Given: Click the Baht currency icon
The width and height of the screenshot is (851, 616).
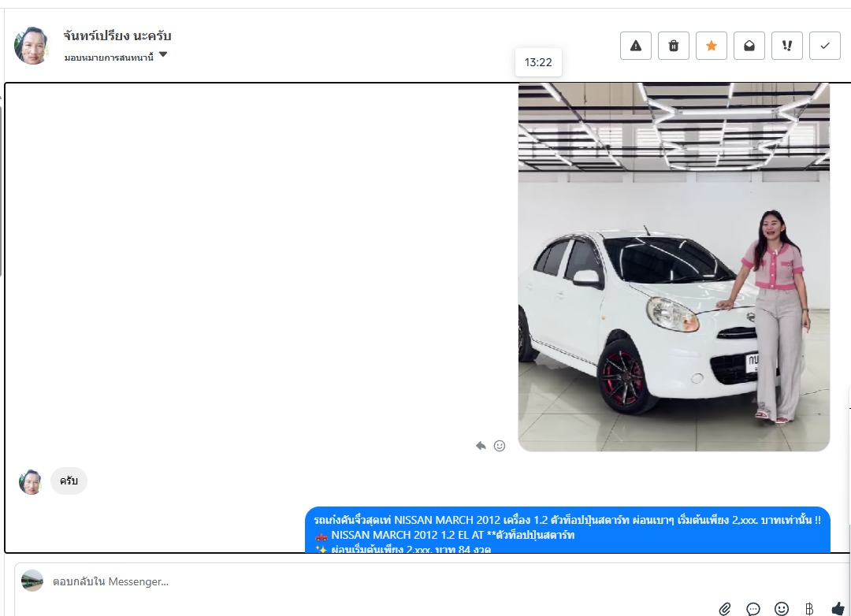Looking at the screenshot, I should coord(809,609).
